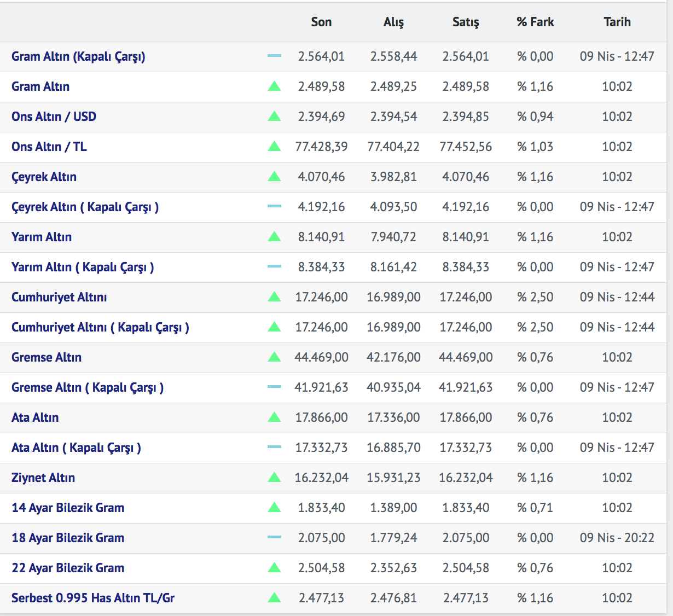673x616 pixels.
Task: Open the Çeyrek Altın link
Action: tap(44, 177)
